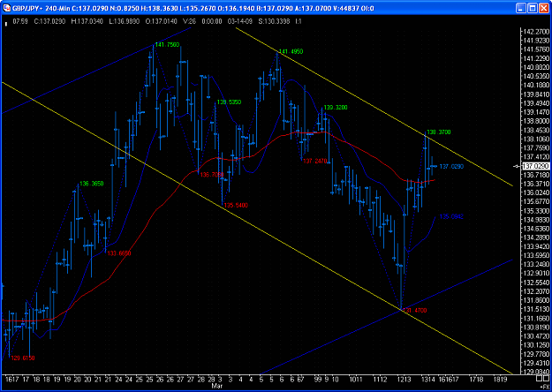Click the small marker left of 07:59
Image resolution: width=552 pixels, height=392 pixels.
tap(5, 24)
